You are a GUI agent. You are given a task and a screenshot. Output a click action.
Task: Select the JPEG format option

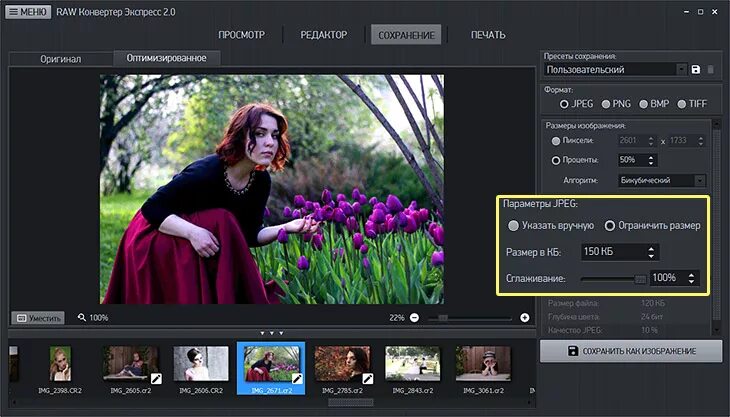(576, 104)
